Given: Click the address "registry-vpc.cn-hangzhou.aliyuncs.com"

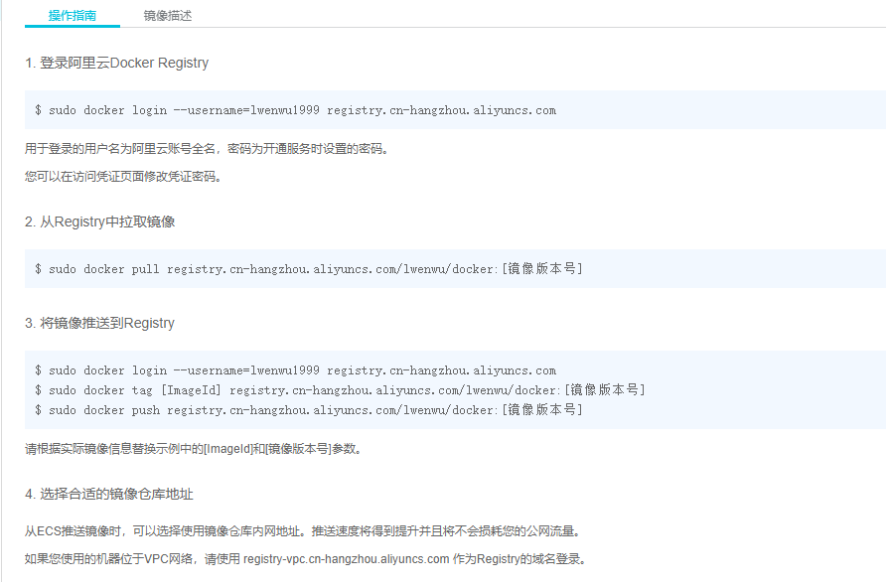Looking at the screenshot, I should tap(347, 559).
